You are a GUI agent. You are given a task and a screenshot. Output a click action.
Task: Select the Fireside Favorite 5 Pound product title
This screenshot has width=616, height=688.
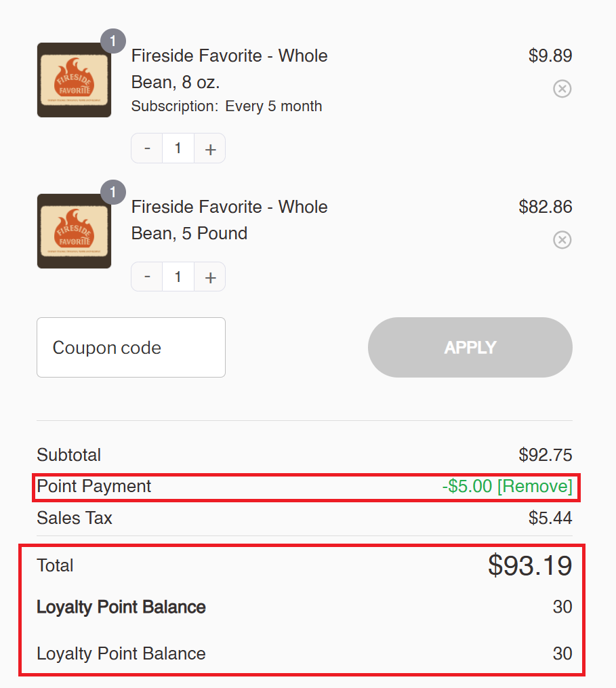pos(230,220)
